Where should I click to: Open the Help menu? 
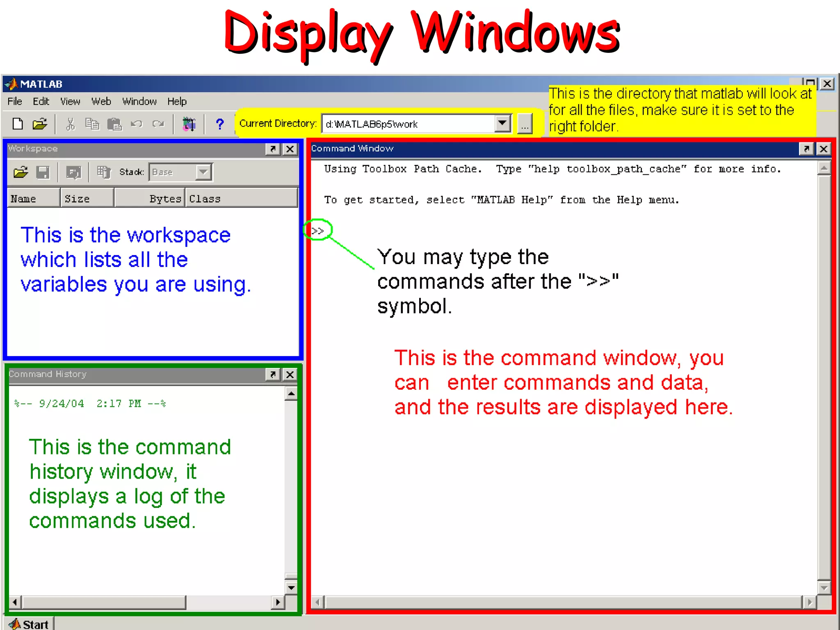[x=177, y=101]
